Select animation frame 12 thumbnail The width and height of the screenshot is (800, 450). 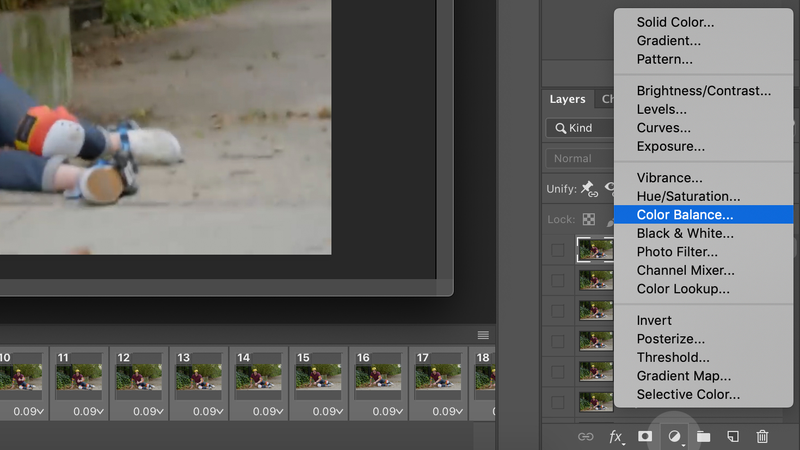coord(139,377)
